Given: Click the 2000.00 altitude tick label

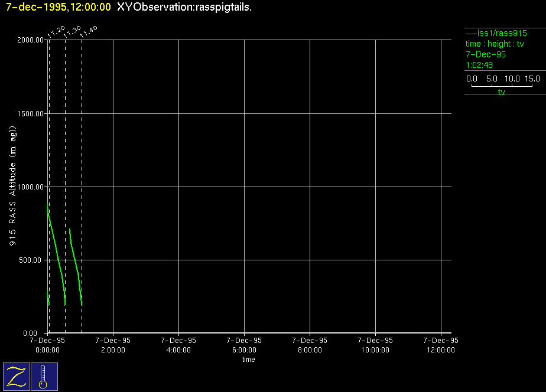Looking at the screenshot, I should (x=31, y=40).
